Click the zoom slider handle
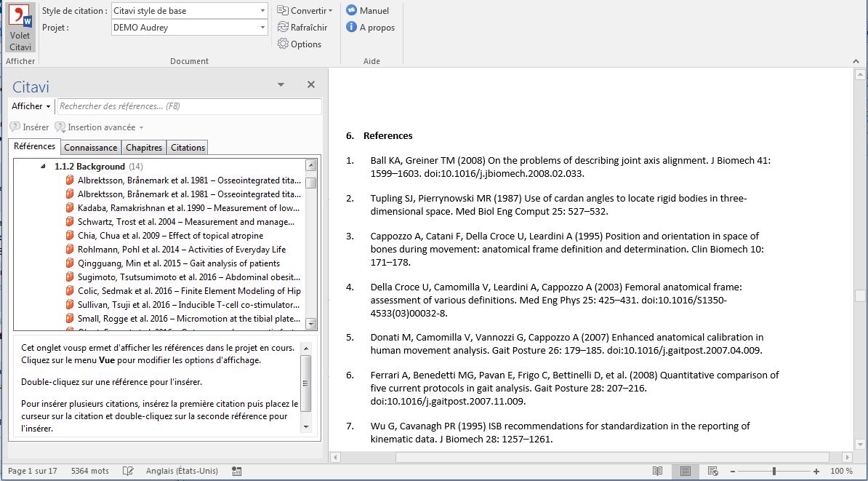This screenshot has height=481, width=868. click(x=773, y=471)
